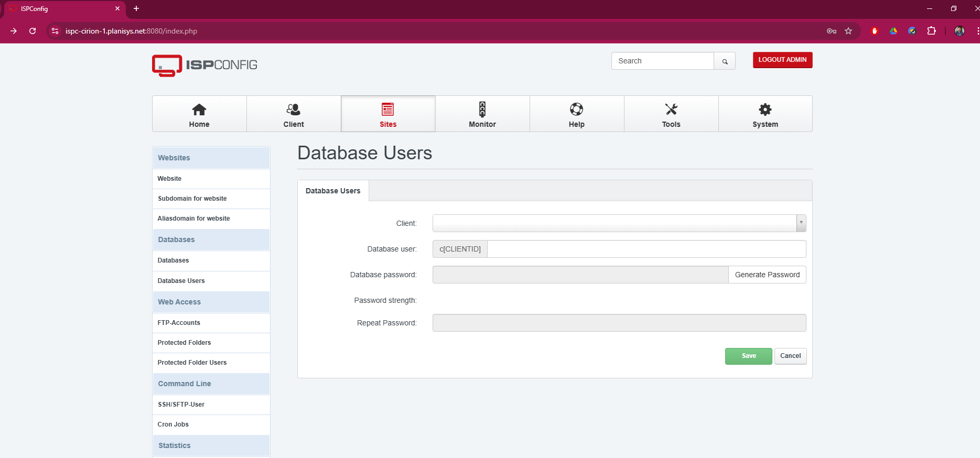Open Aliasdomain for website
Image resolution: width=980 pixels, height=458 pixels.
click(x=211, y=219)
